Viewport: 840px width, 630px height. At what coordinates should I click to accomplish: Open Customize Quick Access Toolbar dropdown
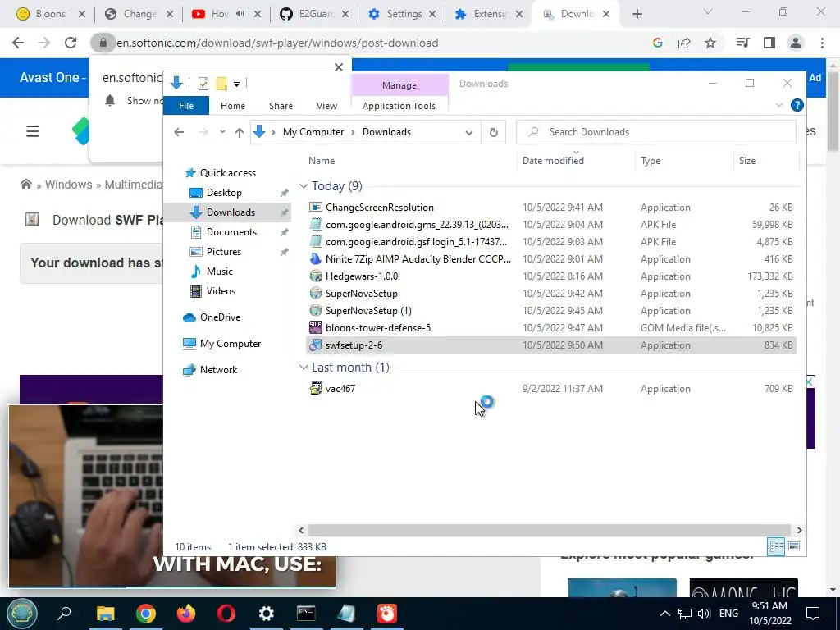click(236, 84)
